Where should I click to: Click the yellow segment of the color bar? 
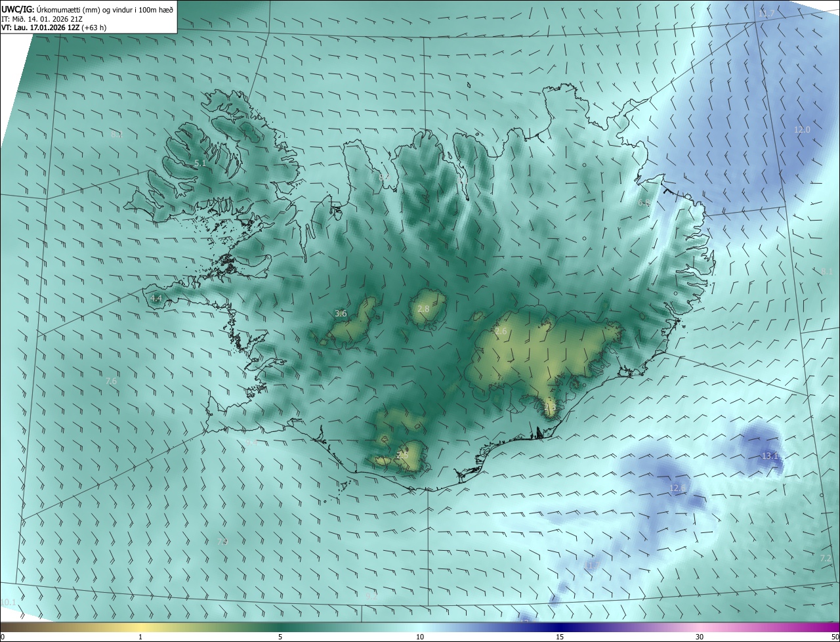(140, 627)
